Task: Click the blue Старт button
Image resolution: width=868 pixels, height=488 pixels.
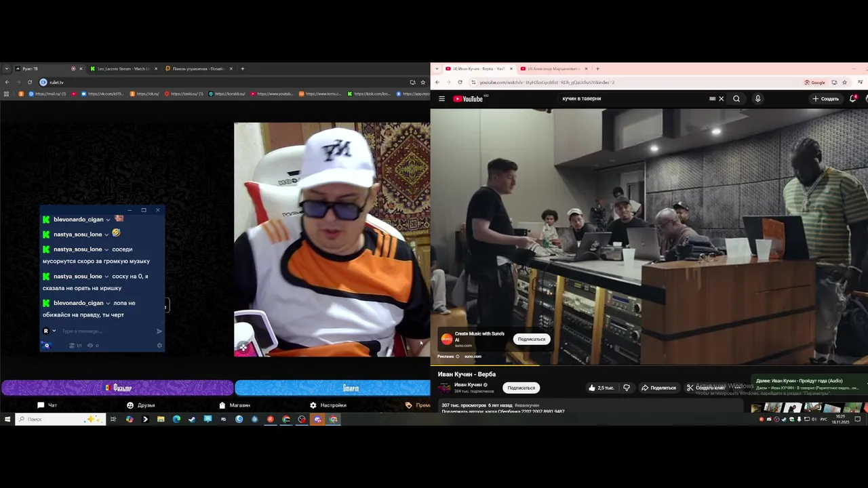Action: 332,388
